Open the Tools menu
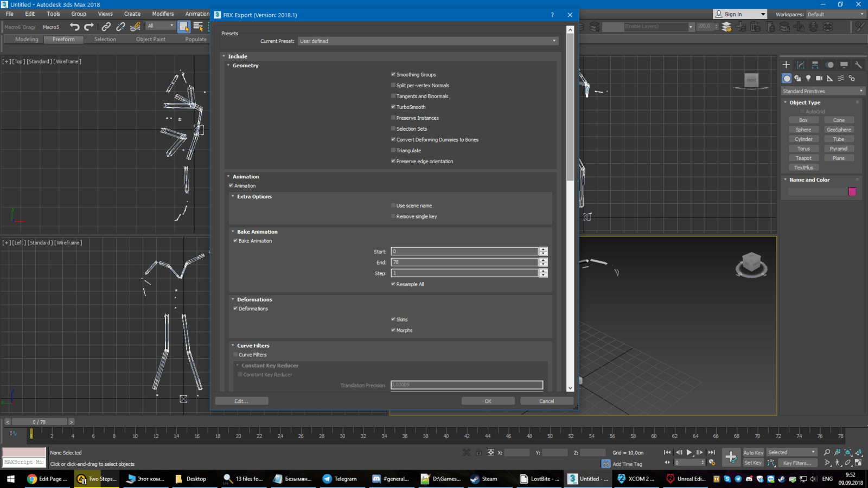 click(53, 14)
